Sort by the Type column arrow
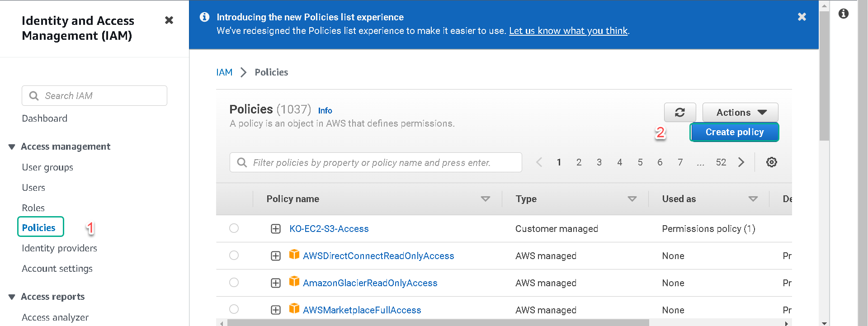 [x=632, y=199]
